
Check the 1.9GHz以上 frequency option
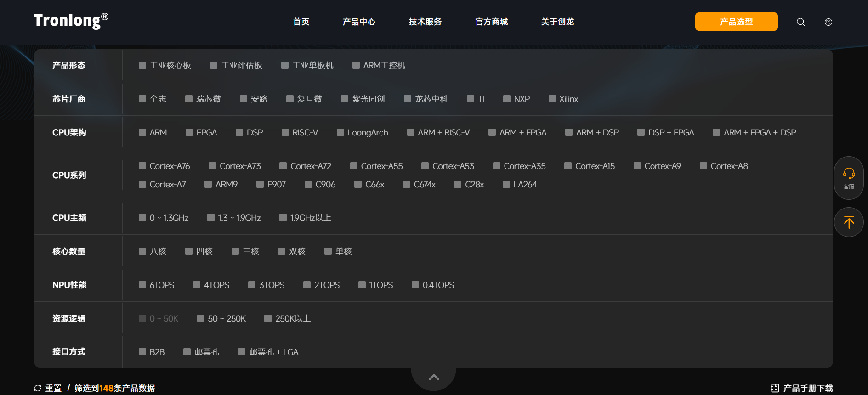click(283, 218)
